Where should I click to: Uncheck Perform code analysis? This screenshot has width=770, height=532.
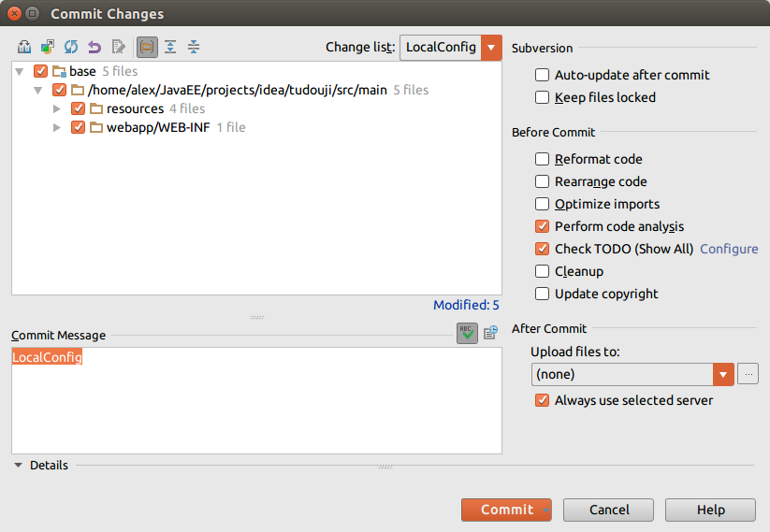[542, 226]
